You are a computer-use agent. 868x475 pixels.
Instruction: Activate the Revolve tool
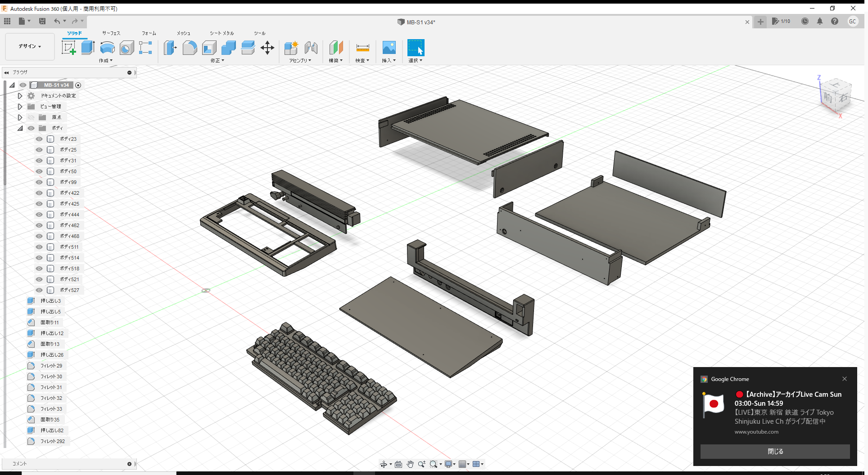point(107,47)
